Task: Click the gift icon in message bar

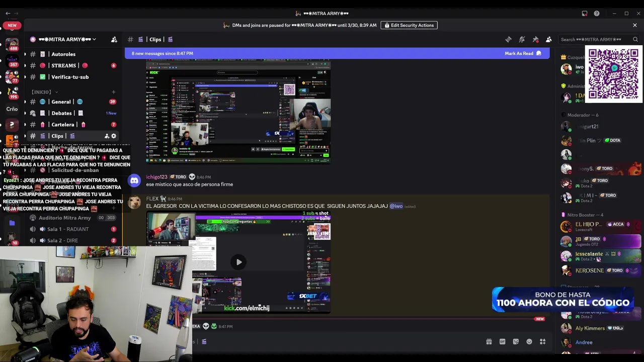Action: coord(489,342)
